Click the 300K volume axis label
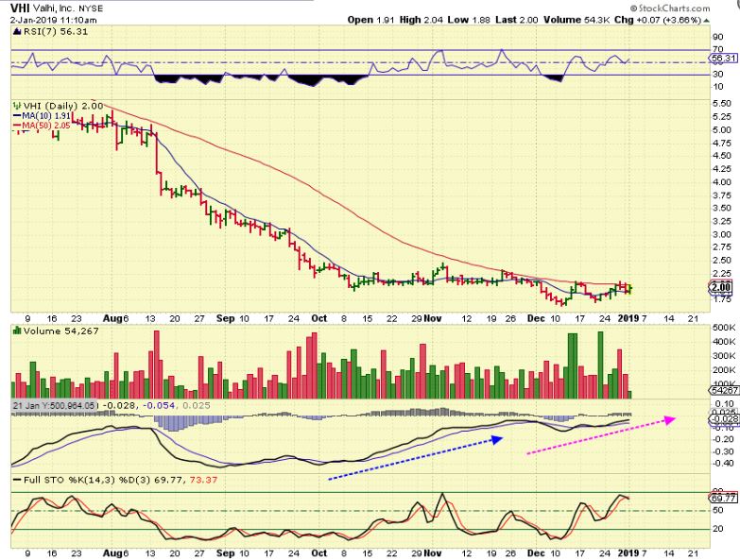 pos(724,356)
